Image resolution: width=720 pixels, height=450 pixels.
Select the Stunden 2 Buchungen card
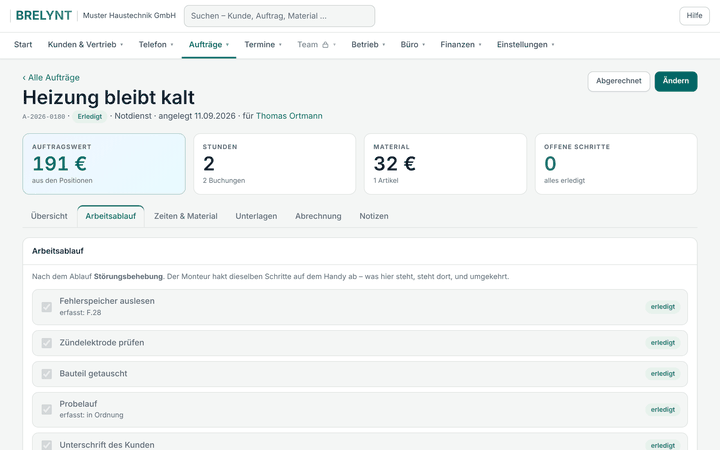(275, 164)
